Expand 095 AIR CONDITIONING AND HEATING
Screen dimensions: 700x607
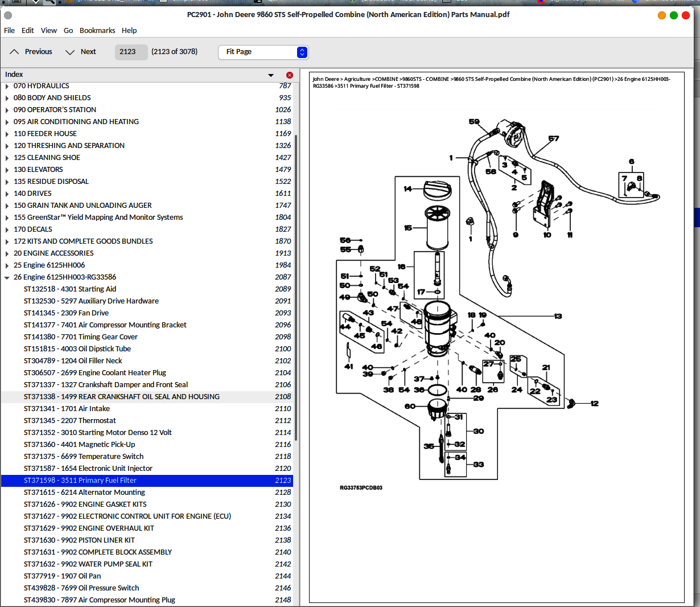click(7, 122)
